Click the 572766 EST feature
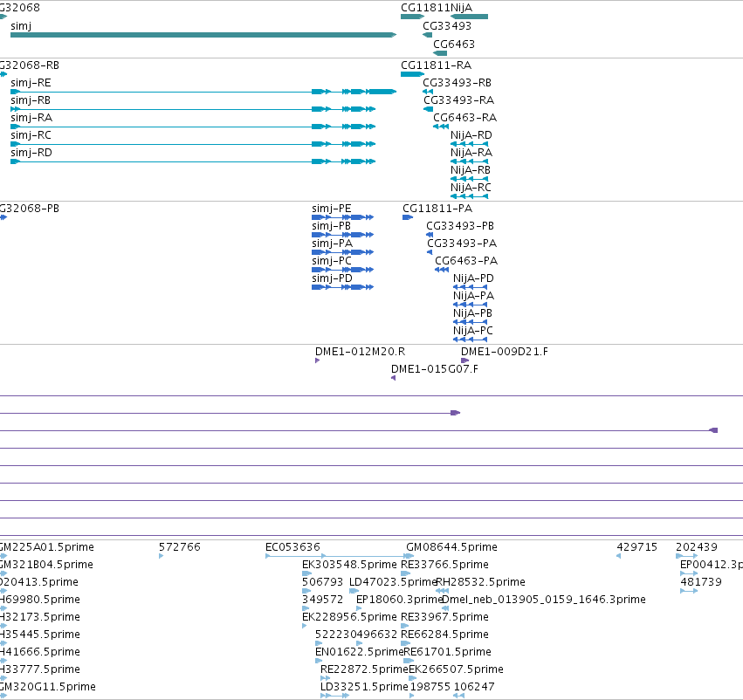 pos(162,556)
